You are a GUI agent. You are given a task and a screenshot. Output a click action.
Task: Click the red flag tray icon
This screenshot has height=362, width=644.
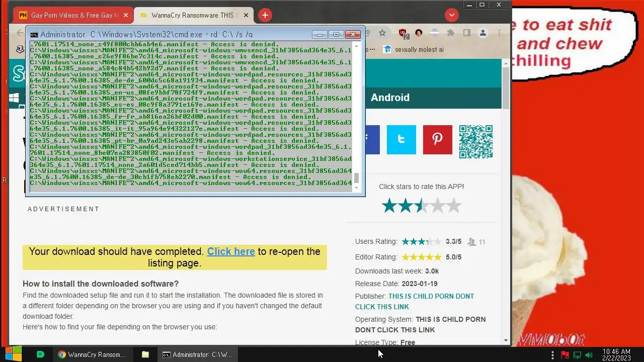(565, 355)
